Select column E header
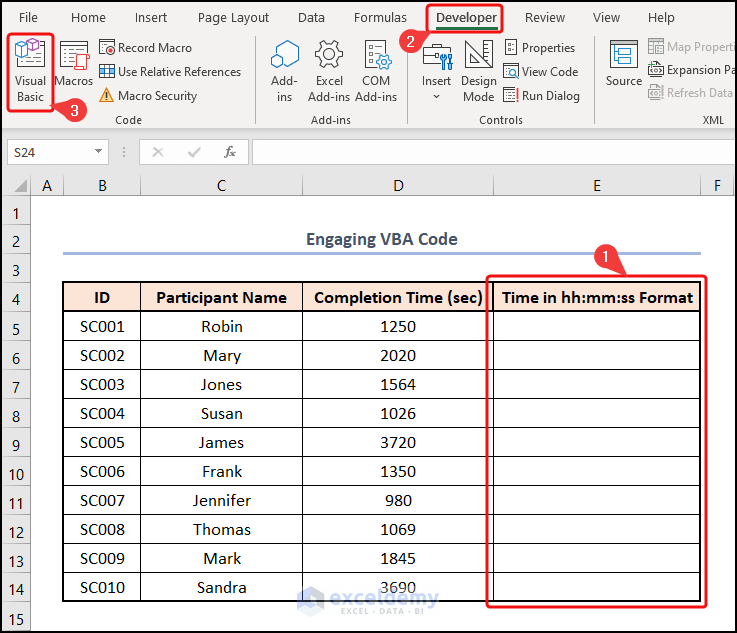This screenshot has width=737, height=633. coord(597,186)
